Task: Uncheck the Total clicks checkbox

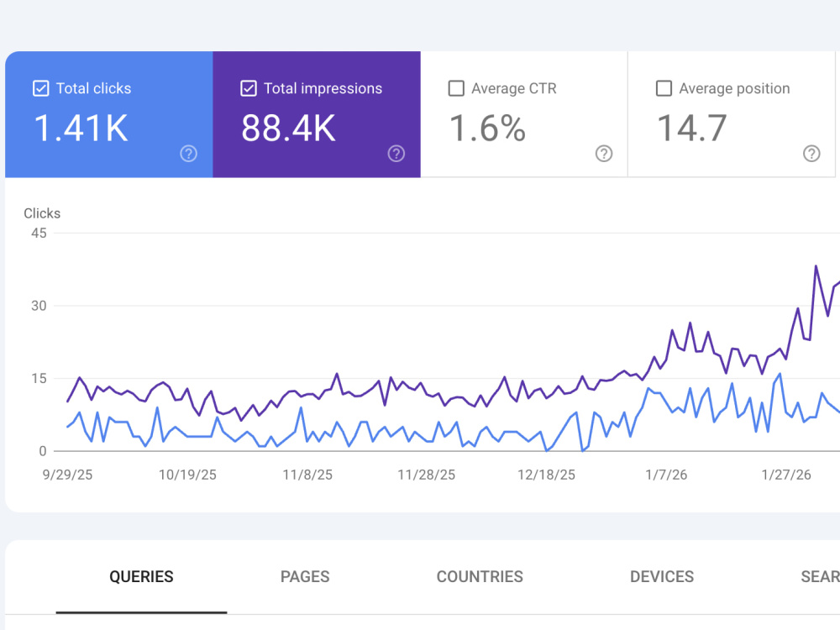Action: tap(40, 88)
